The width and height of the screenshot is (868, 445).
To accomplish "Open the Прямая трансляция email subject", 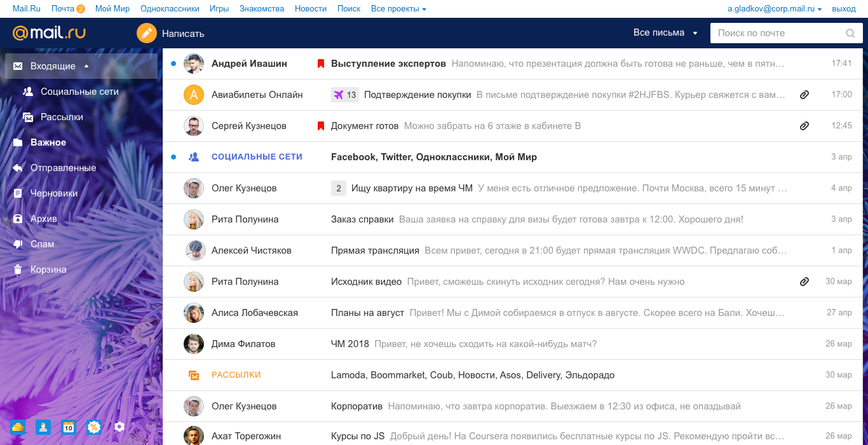I will [375, 250].
